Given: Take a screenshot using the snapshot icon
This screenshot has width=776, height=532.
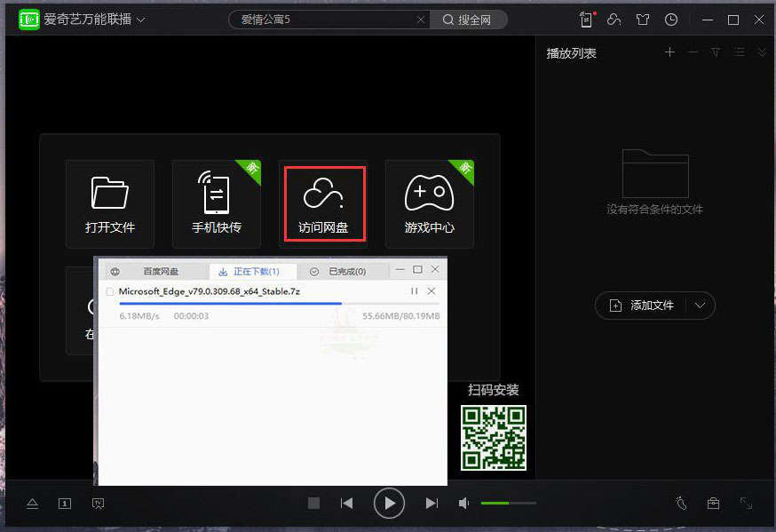Looking at the screenshot, I should [98, 503].
